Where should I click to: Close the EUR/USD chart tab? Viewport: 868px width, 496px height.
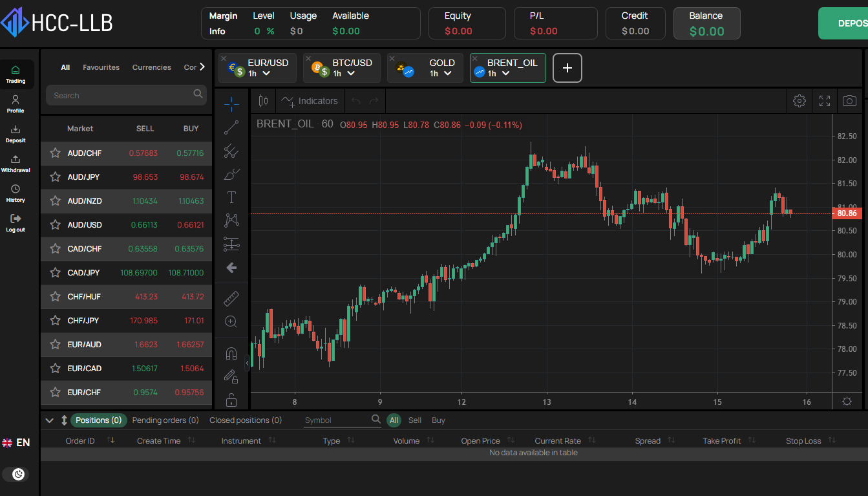pos(224,58)
